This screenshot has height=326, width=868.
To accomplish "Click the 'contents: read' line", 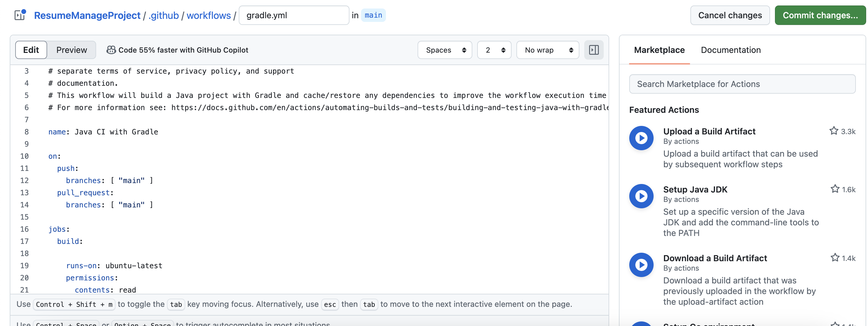I will pos(105,290).
